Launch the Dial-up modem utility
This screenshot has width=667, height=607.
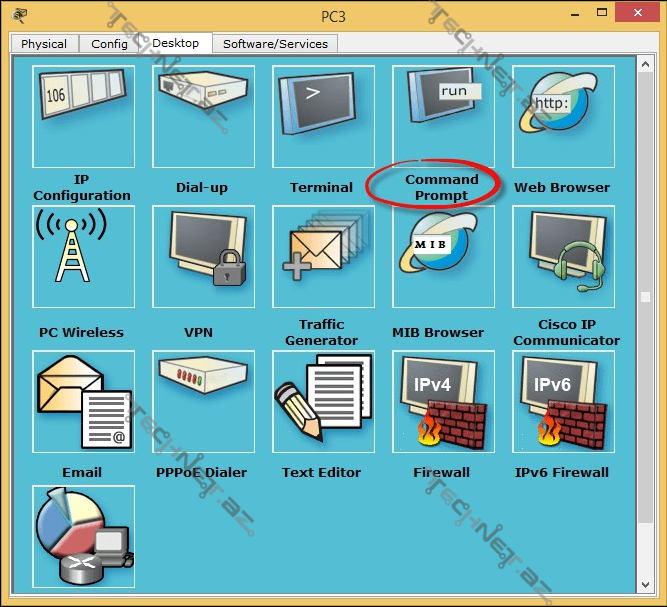click(202, 116)
